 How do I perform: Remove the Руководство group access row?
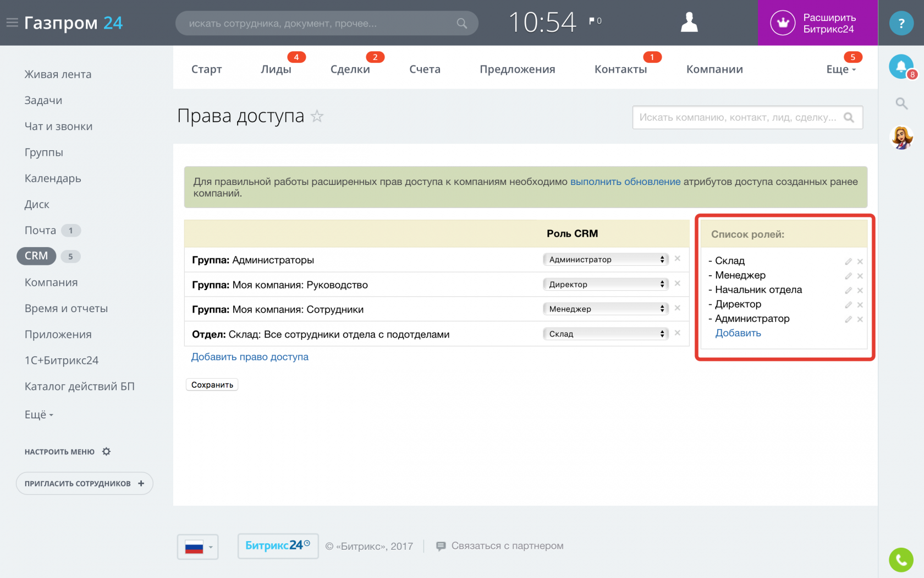coord(678,283)
